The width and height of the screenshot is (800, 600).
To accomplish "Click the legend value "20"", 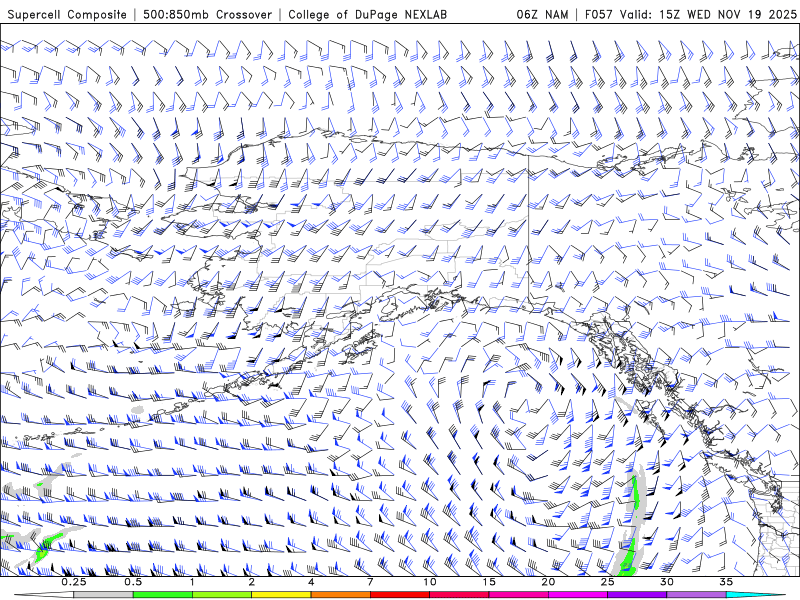I will tap(548, 582).
